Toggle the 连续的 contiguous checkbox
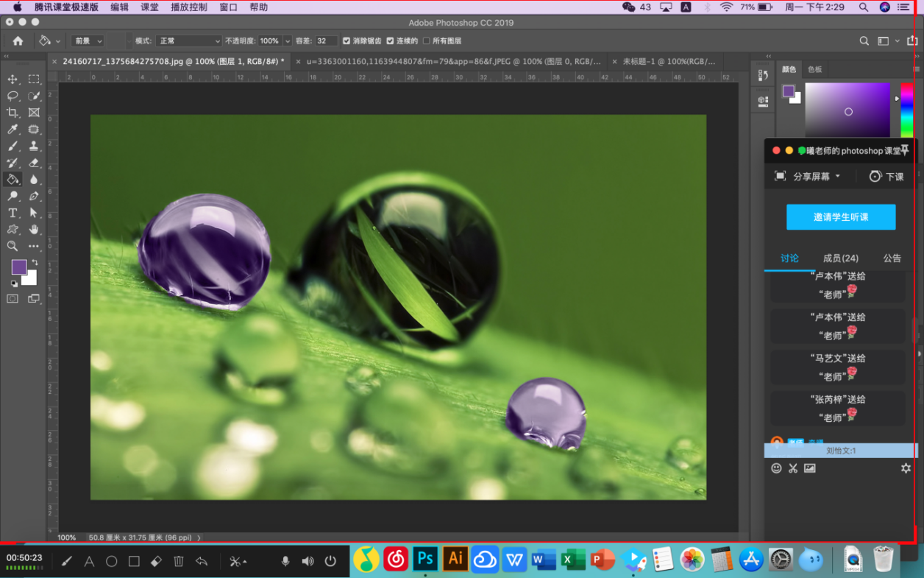This screenshot has height=578, width=924. (390, 41)
